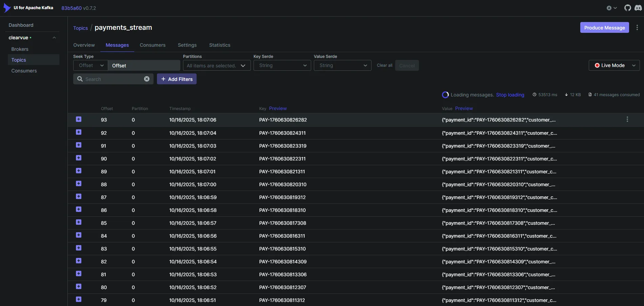
Task: Expand message row with offset 90
Action: [79, 158]
